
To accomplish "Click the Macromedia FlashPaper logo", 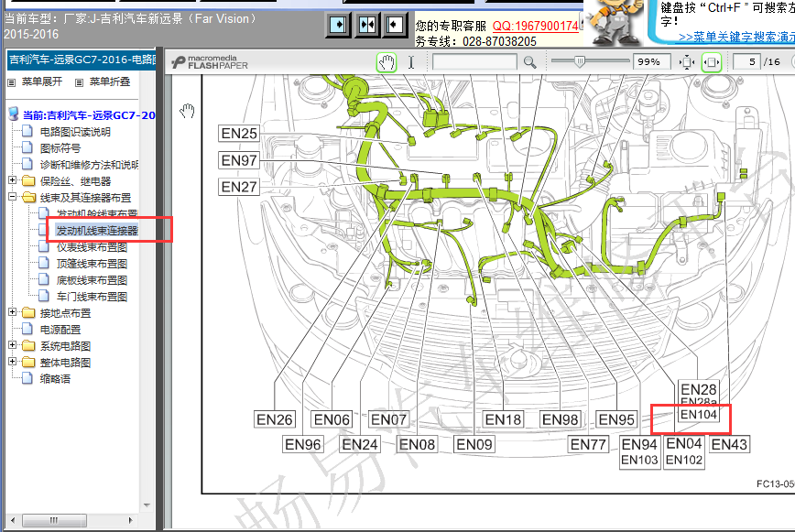I will click(210, 62).
